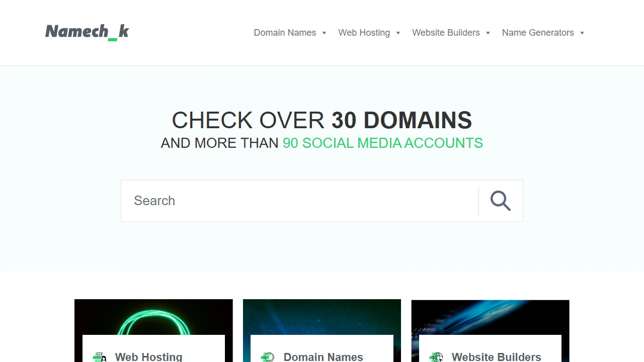
Task: Click the icon beside Web Hosting card title
Action: [100, 356]
